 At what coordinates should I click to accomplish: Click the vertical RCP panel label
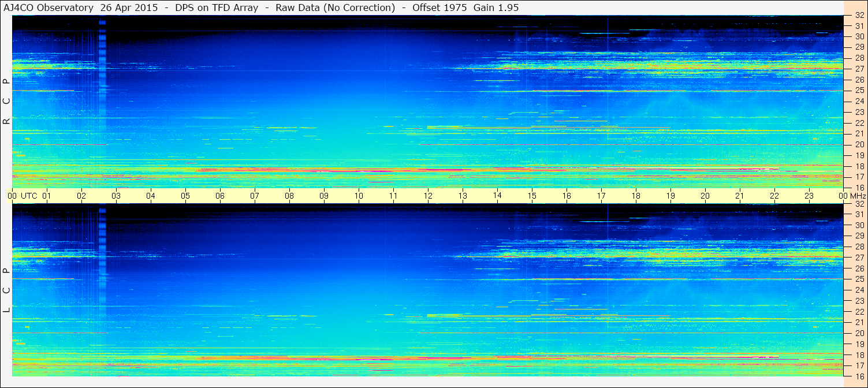click(6, 102)
